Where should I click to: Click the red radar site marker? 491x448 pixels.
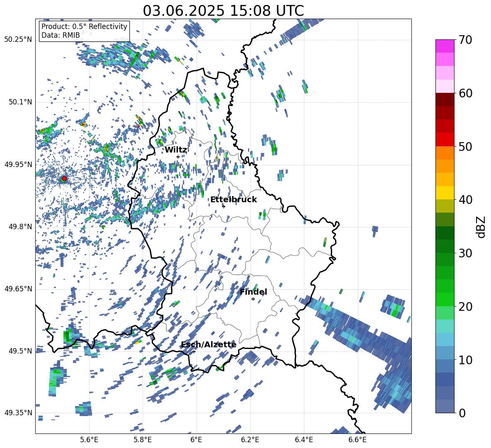[64, 178]
